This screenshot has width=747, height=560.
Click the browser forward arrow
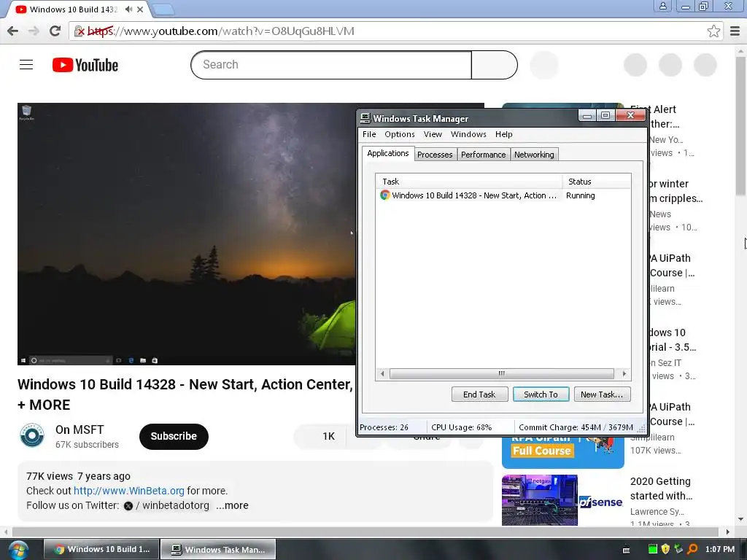[x=34, y=31]
